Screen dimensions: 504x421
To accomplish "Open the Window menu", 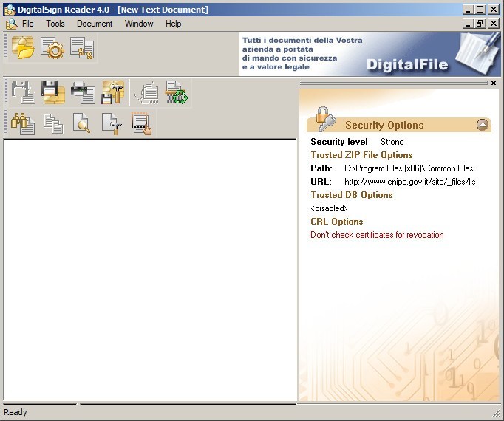I will pyautogui.click(x=139, y=24).
